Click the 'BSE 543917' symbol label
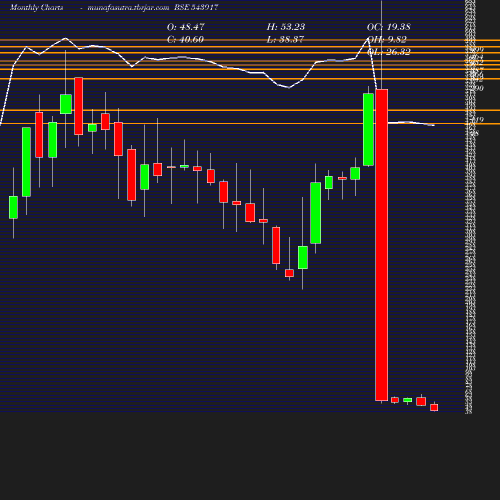The image size is (500, 500). (196, 7)
